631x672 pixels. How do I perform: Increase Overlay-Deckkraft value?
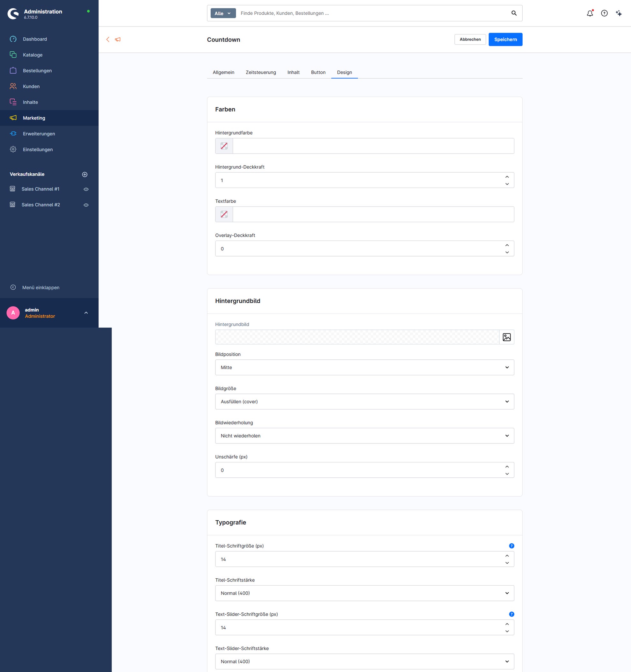pyautogui.click(x=507, y=245)
